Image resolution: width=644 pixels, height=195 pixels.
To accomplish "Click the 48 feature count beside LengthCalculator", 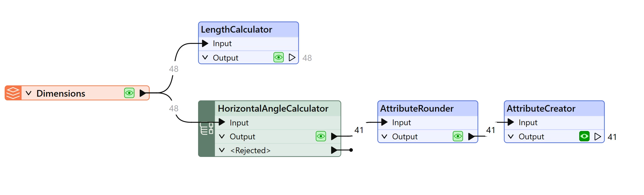I will [307, 58].
